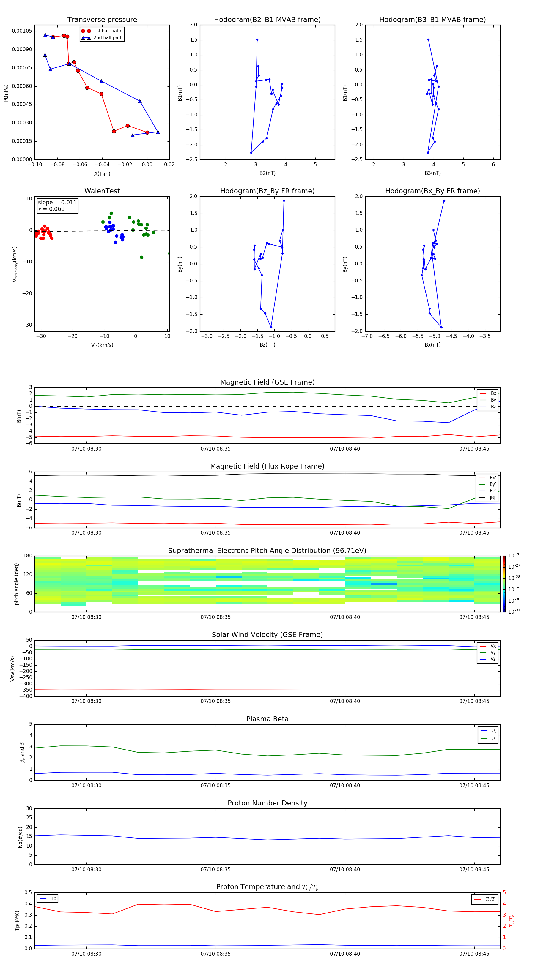535x980 pixels.
Task: Click the Suprathermal Electrons Pitch Angle Distribution title
Action: 267,551
